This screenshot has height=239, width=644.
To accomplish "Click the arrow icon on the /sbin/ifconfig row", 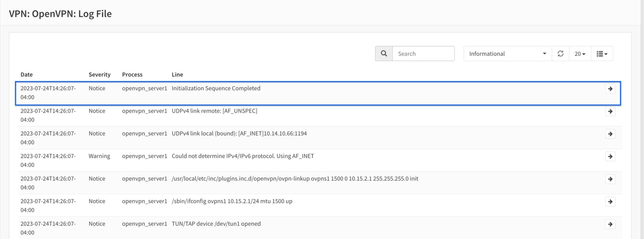I will (611, 201).
